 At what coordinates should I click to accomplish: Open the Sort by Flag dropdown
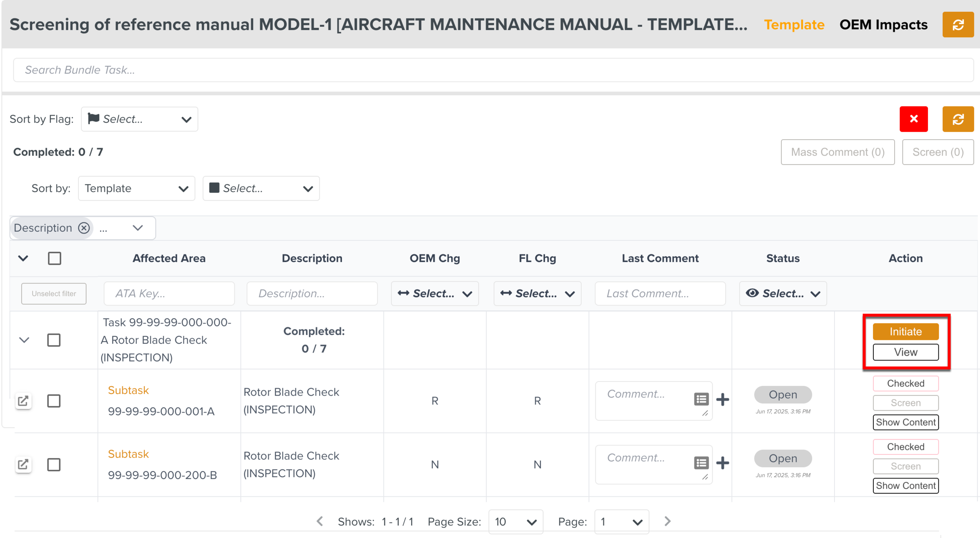[139, 119]
